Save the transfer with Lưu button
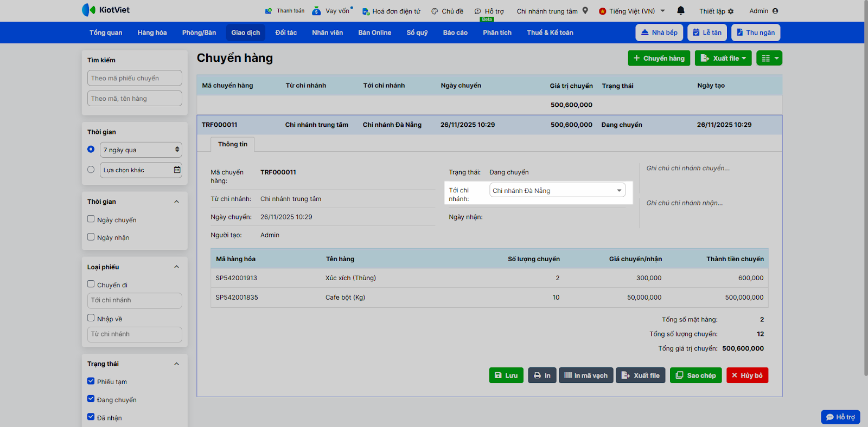Screen dimensions: 868x427 tap(506, 375)
